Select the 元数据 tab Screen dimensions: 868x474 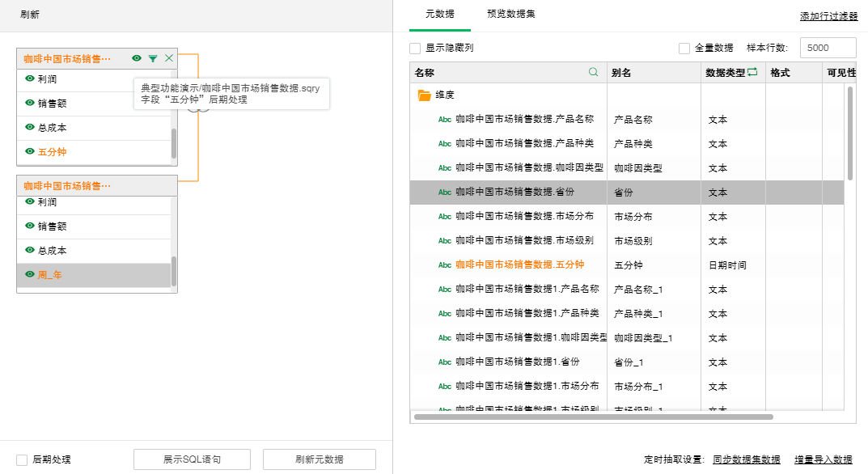tap(440, 14)
